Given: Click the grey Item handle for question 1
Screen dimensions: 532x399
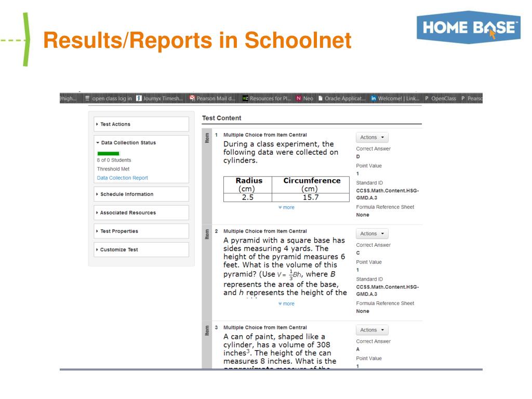Looking at the screenshot, I should point(207,176).
